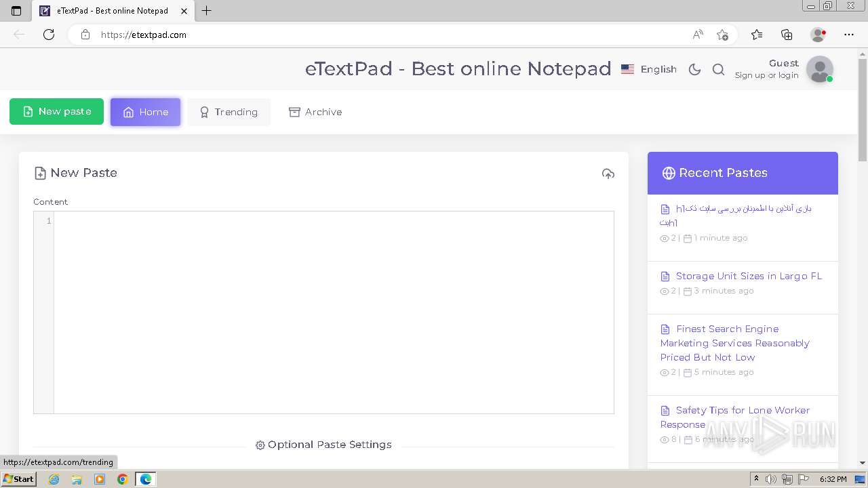Toggle dark mode moon icon
This screenshot has width=868, height=488.
pyautogui.click(x=694, y=69)
